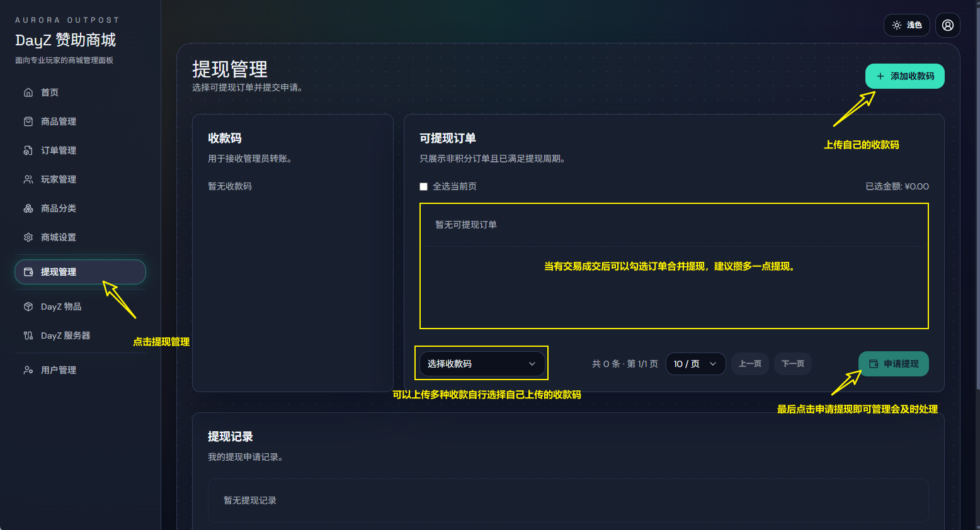Select the player management people icon
The width and height of the screenshot is (980, 530).
pos(28,179)
